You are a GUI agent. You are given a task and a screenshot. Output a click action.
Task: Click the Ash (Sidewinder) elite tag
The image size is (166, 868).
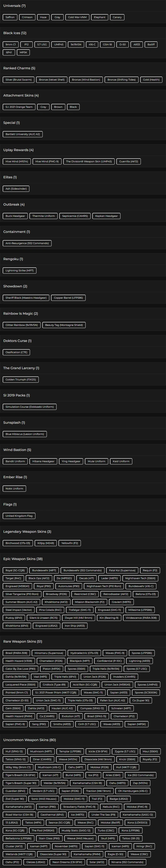16,189
